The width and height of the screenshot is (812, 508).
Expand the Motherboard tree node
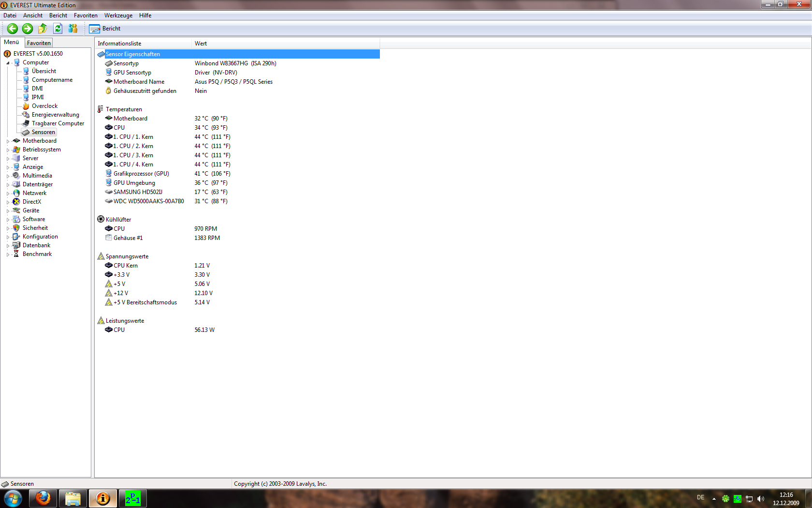click(x=8, y=141)
